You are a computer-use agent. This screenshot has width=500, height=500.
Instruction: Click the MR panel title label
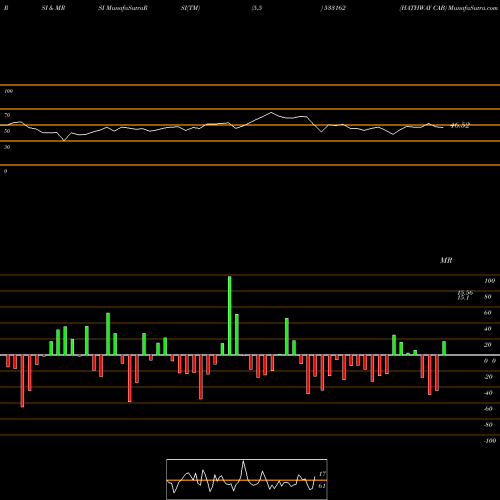(446, 260)
